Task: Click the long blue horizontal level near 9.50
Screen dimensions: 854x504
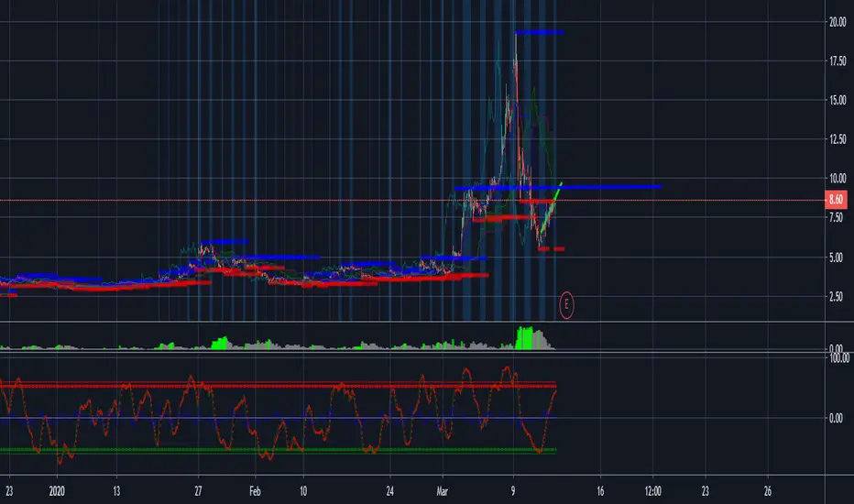Action: 558,188
